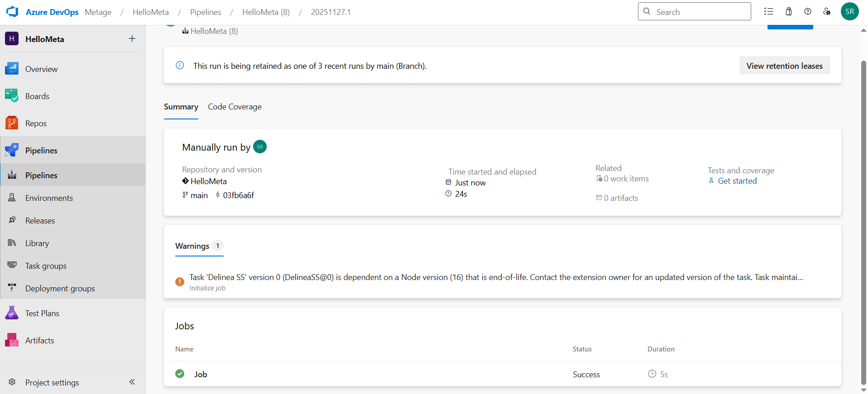Open the task list icon in header
The image size is (868, 394).
click(x=768, y=12)
